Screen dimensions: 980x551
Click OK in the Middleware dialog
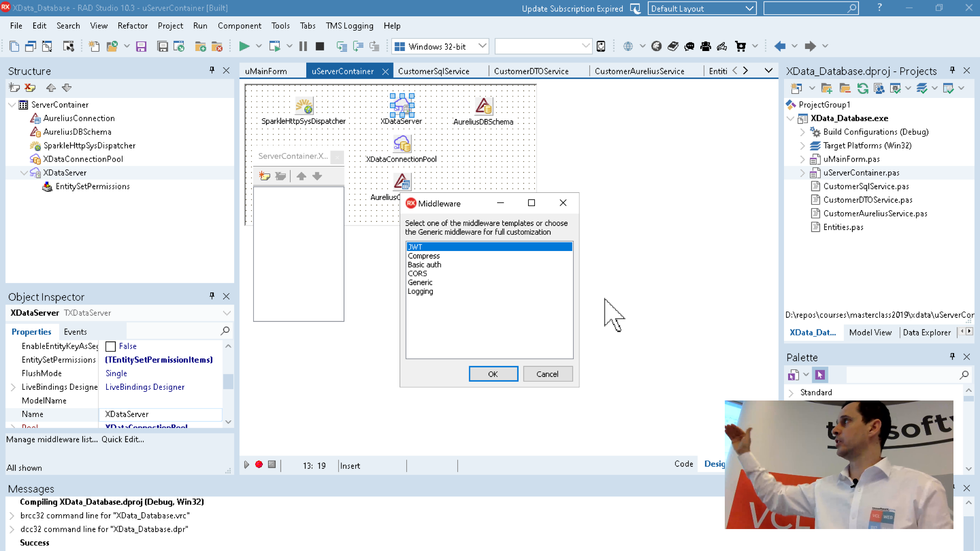point(493,374)
